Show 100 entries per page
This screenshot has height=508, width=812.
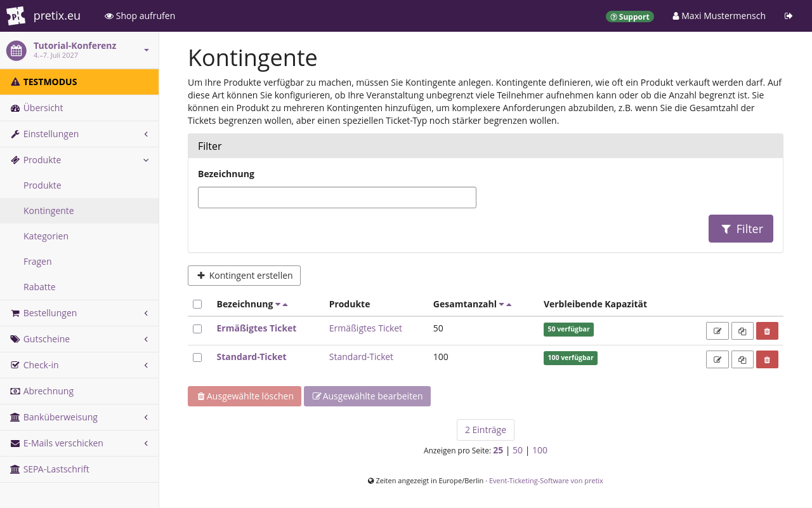pos(540,450)
